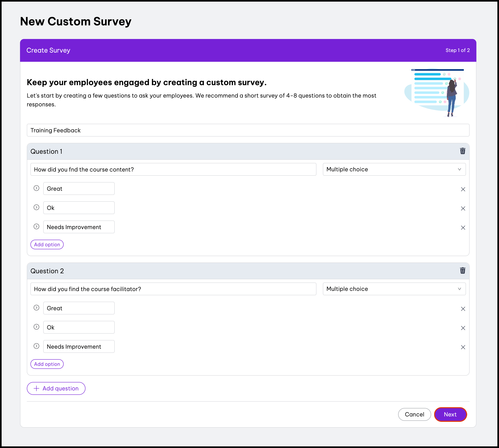
Task: Remove the Ok option in Question 2
Action: (463, 328)
